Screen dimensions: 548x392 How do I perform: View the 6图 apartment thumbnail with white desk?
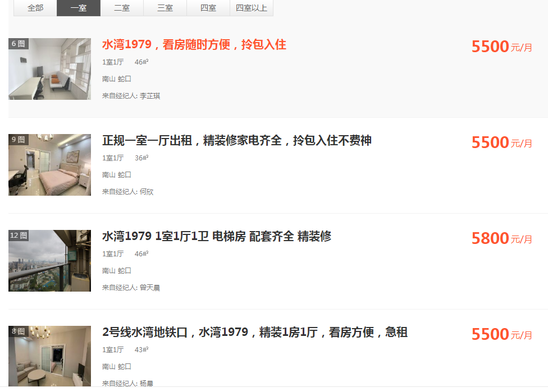49,69
